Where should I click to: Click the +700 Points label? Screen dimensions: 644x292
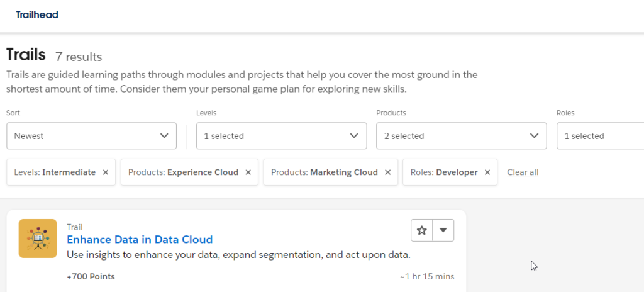(x=91, y=276)
